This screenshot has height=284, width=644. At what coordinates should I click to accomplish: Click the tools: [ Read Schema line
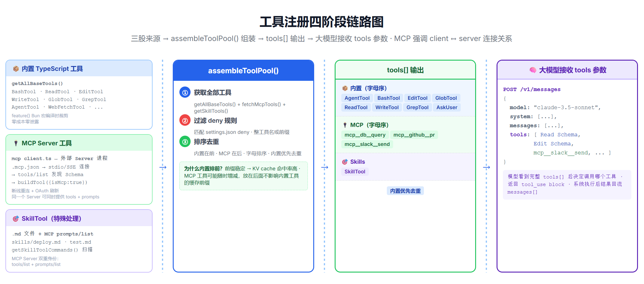point(545,134)
